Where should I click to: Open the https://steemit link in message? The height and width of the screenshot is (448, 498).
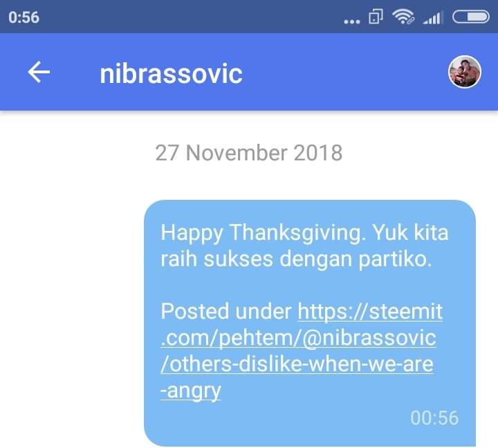click(370, 311)
